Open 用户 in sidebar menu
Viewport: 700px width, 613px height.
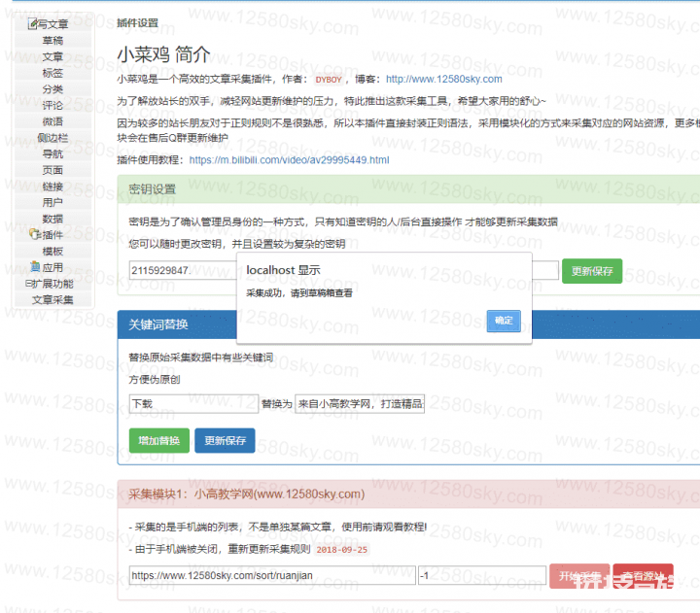pyautogui.click(x=52, y=202)
